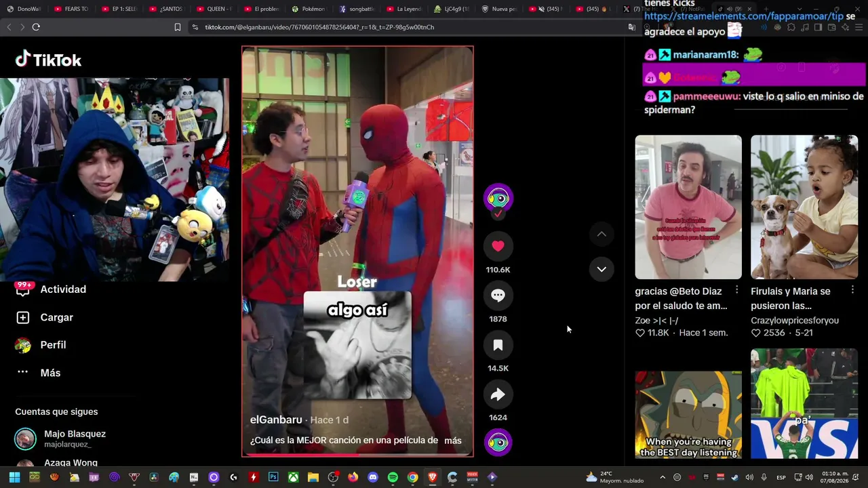Open File Explorer from the taskbar

click(313, 477)
